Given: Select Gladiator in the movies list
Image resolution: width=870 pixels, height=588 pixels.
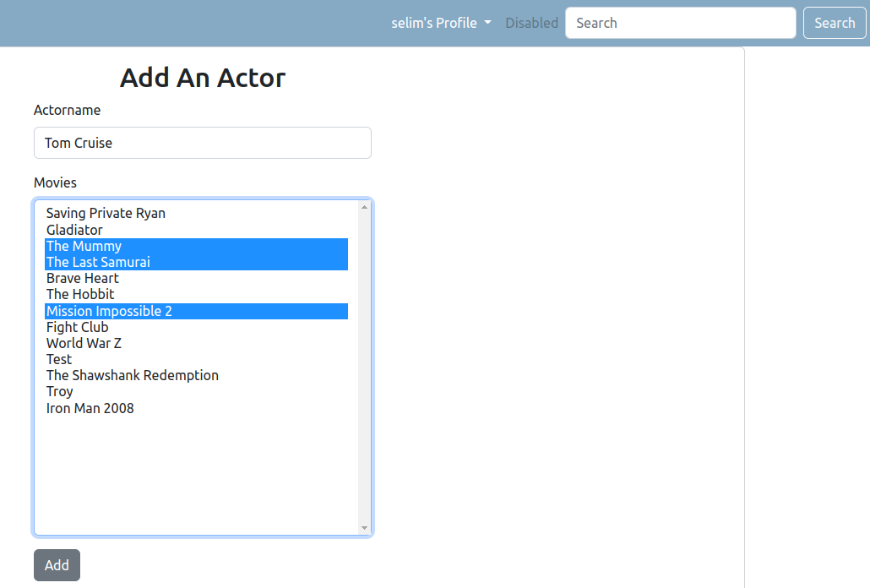Looking at the screenshot, I should click(x=197, y=230).
